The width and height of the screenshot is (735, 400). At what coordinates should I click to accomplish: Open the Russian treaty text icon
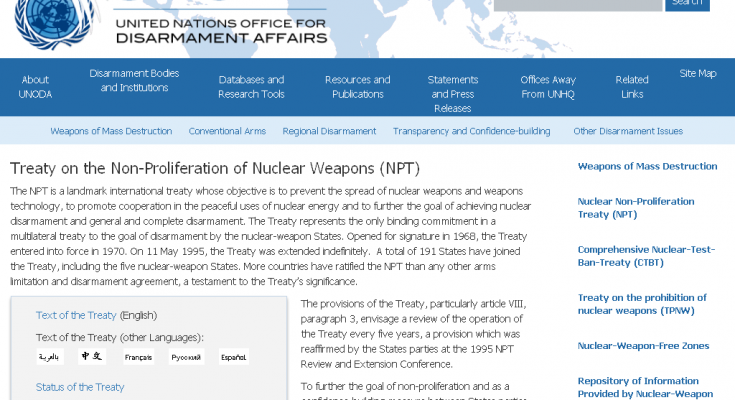tap(186, 357)
